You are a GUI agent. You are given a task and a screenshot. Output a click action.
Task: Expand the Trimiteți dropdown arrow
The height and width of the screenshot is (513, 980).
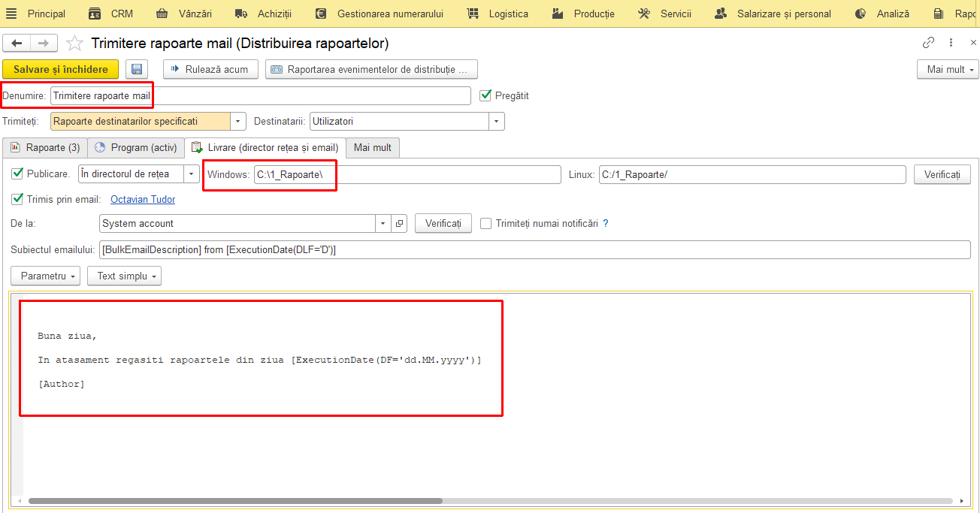[239, 121]
